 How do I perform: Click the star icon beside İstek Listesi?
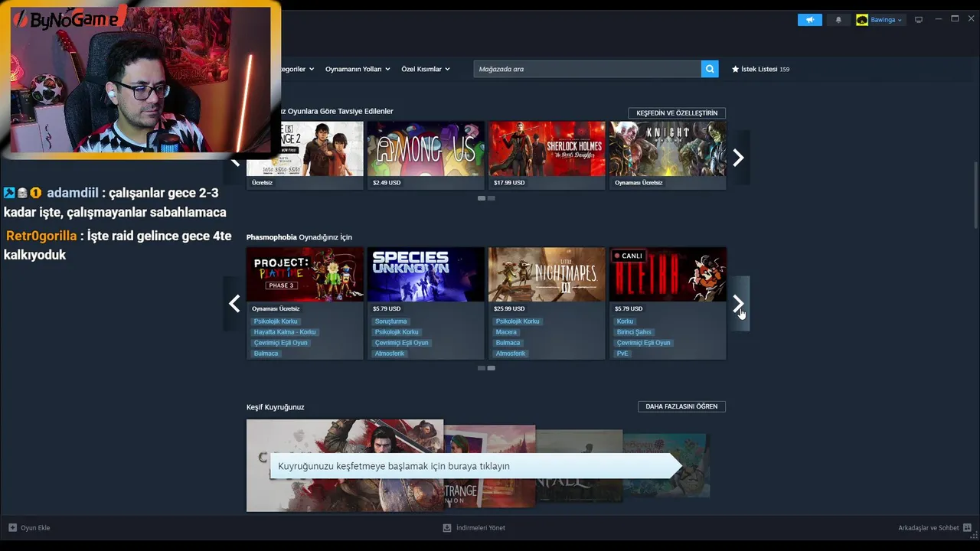735,69
